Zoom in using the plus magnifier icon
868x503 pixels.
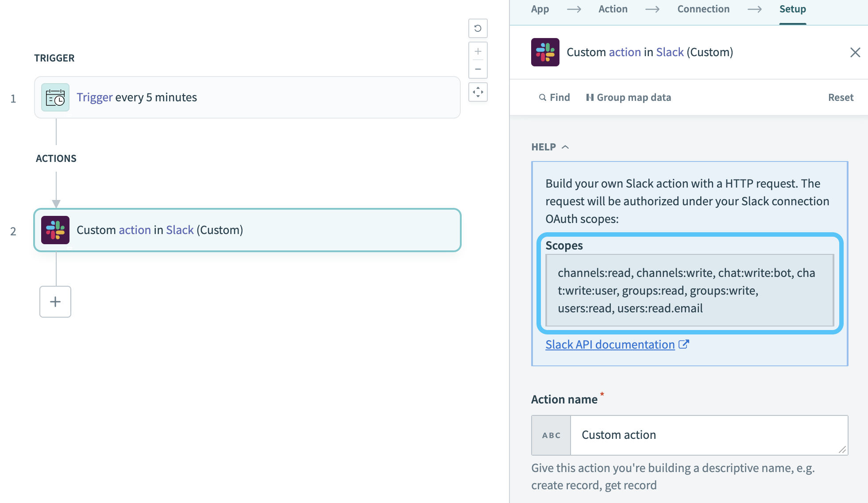pos(478,50)
